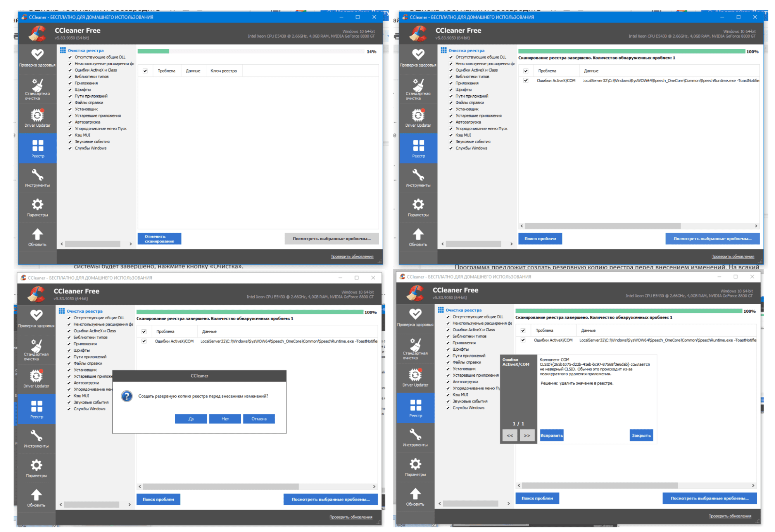Toggle select-all checkbox in top-left results header
The image size is (775, 532).
point(145,71)
